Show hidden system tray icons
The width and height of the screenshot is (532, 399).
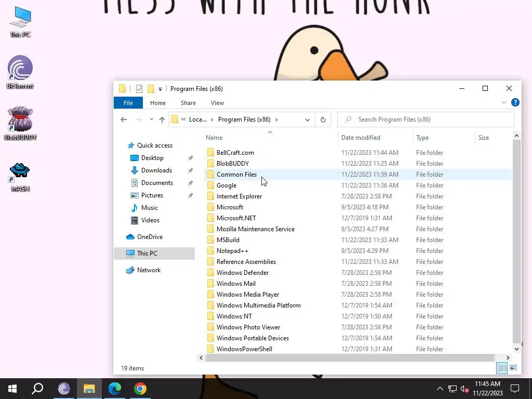[x=440, y=389]
